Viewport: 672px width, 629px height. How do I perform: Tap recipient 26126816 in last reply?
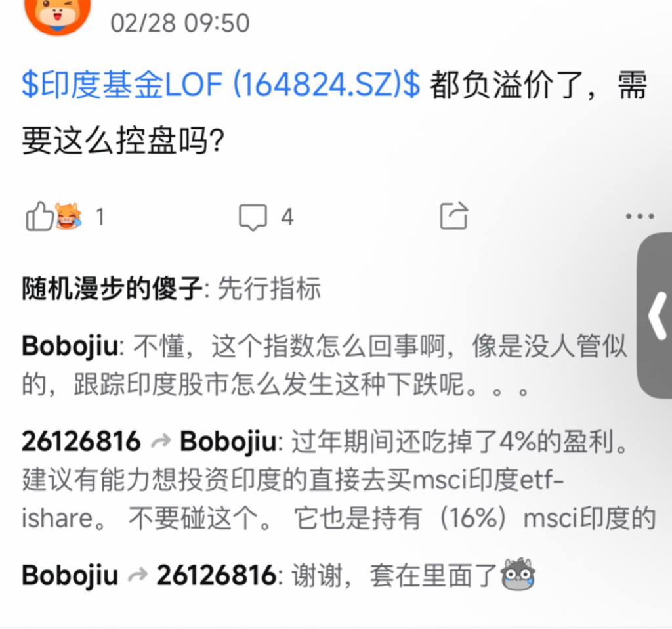coord(217,575)
